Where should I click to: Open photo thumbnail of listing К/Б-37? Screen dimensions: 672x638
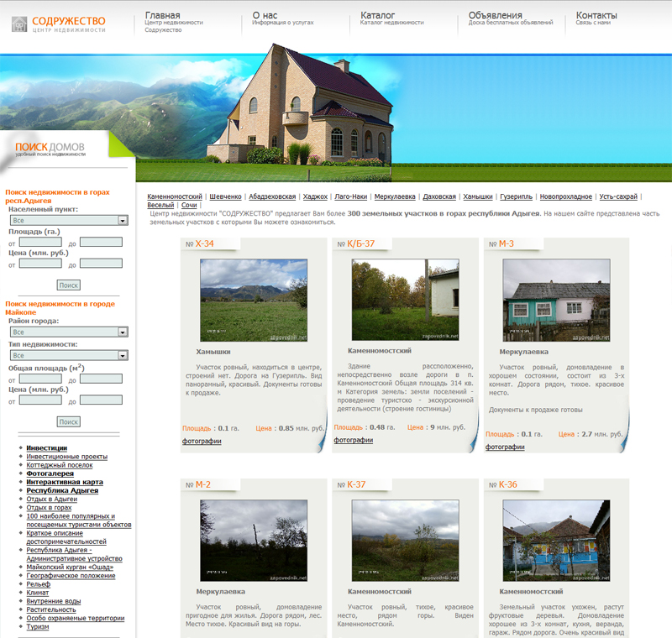point(406,300)
